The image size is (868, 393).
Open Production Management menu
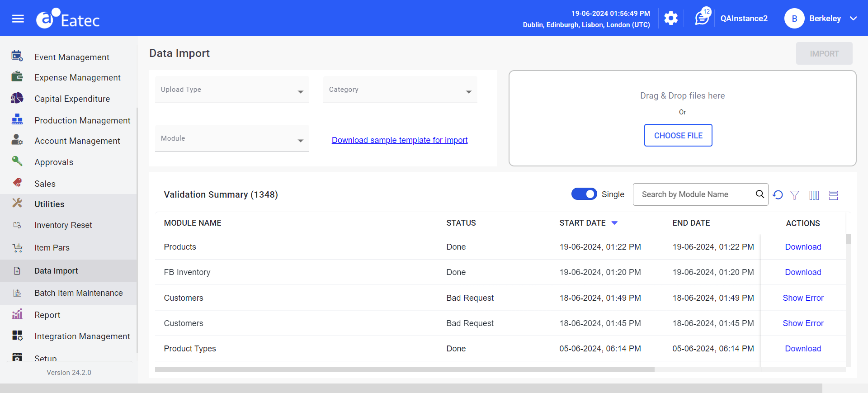(x=82, y=120)
